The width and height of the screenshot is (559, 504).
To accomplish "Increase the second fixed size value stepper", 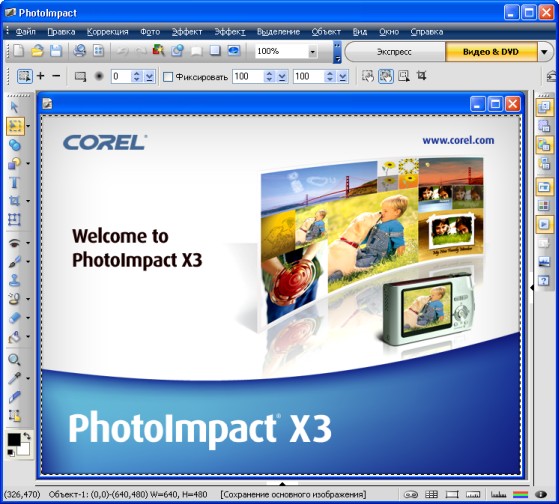I will 330,73.
